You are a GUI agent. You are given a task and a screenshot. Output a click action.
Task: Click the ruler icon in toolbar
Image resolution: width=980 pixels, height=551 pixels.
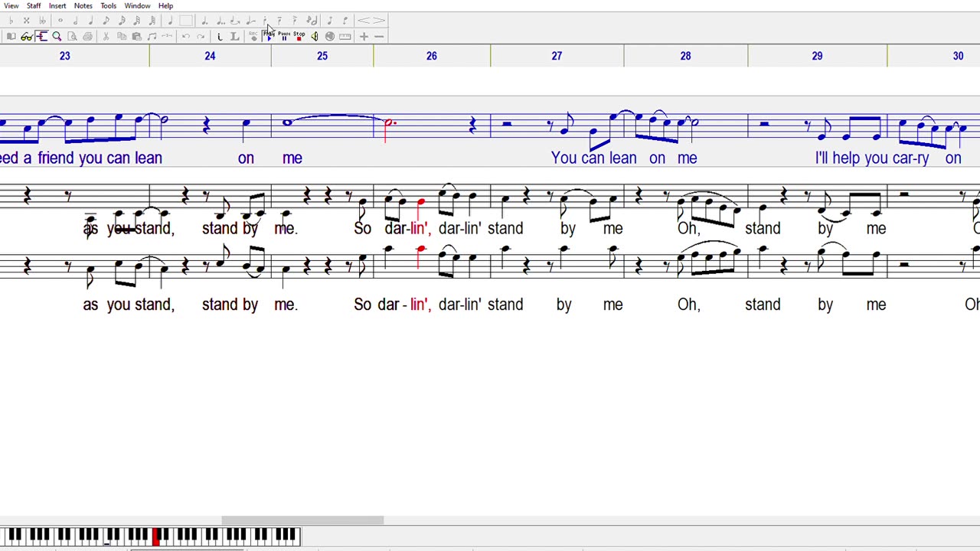click(345, 36)
